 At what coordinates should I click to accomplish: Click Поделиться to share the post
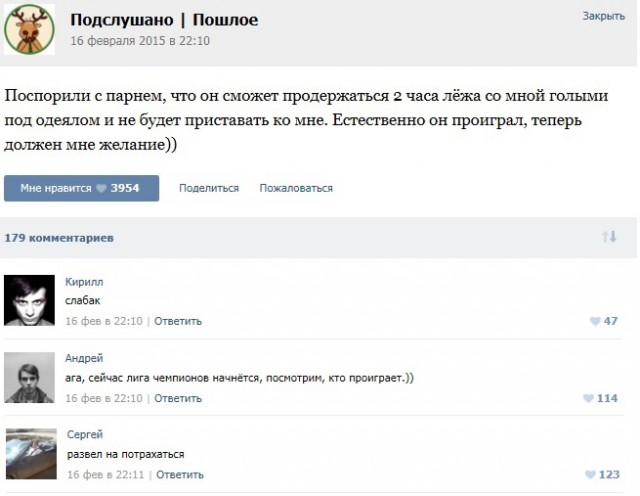(209, 188)
